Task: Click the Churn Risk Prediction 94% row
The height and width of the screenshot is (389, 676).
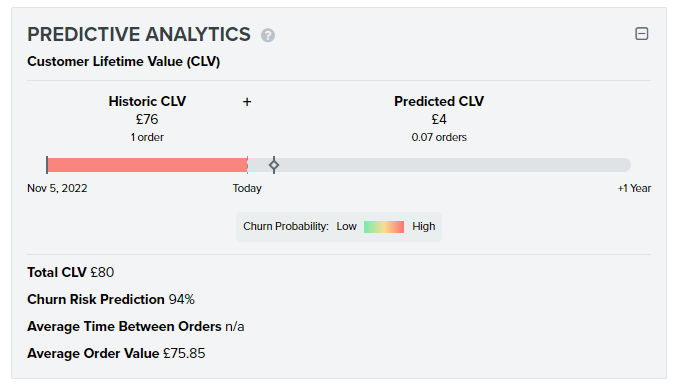Action: point(111,299)
